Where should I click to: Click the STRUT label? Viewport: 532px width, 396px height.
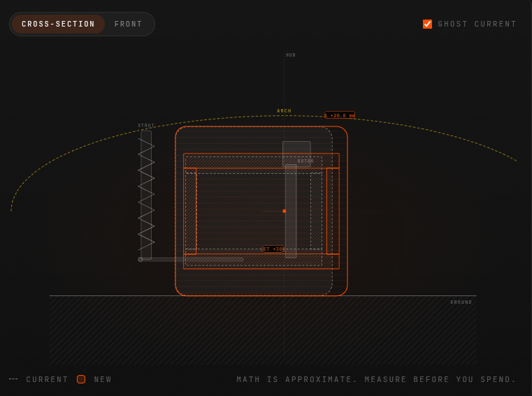click(146, 126)
